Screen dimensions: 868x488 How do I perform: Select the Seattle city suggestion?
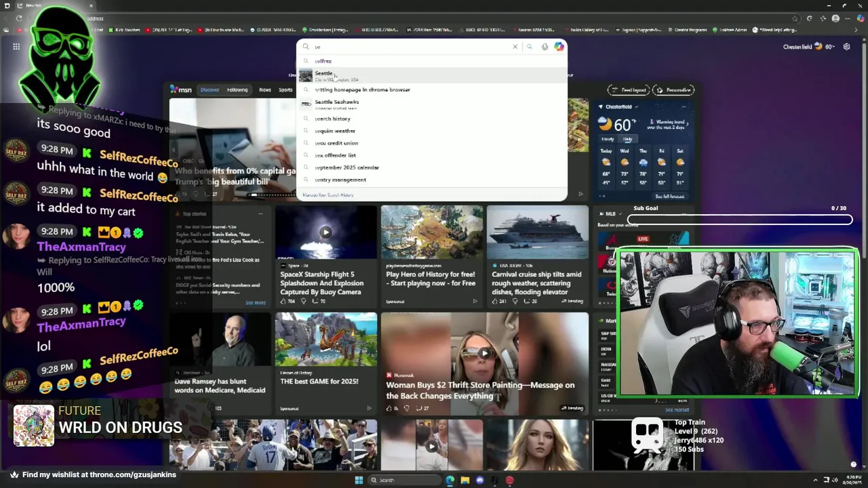coord(431,76)
